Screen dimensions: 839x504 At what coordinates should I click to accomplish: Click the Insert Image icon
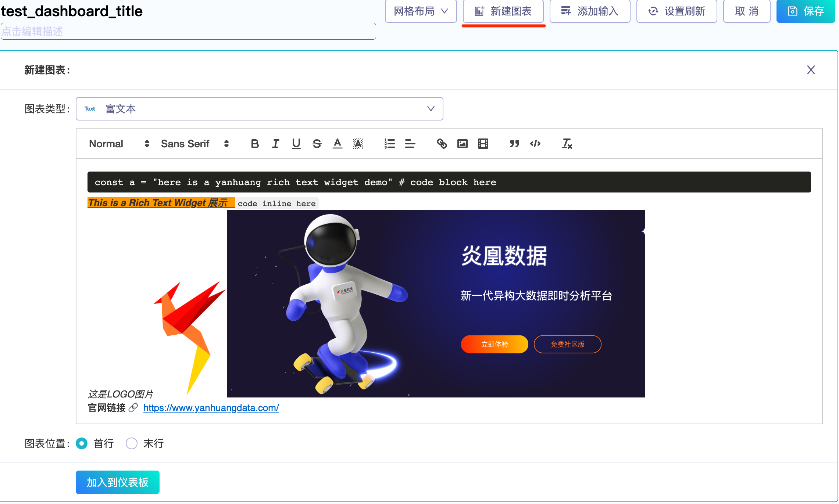tap(461, 144)
